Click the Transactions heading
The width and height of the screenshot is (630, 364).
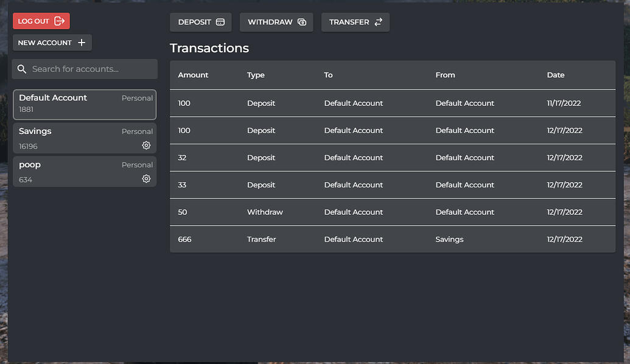(209, 48)
